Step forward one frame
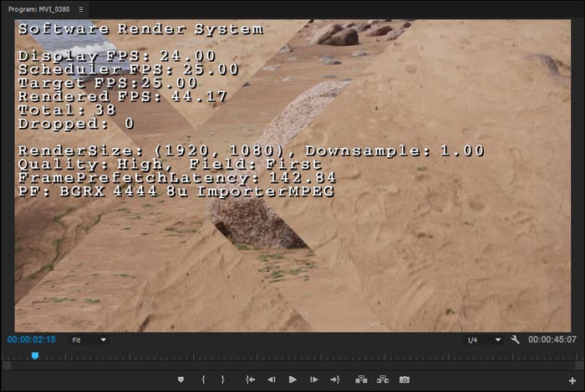Screen dimensions: 585x392 313,379
